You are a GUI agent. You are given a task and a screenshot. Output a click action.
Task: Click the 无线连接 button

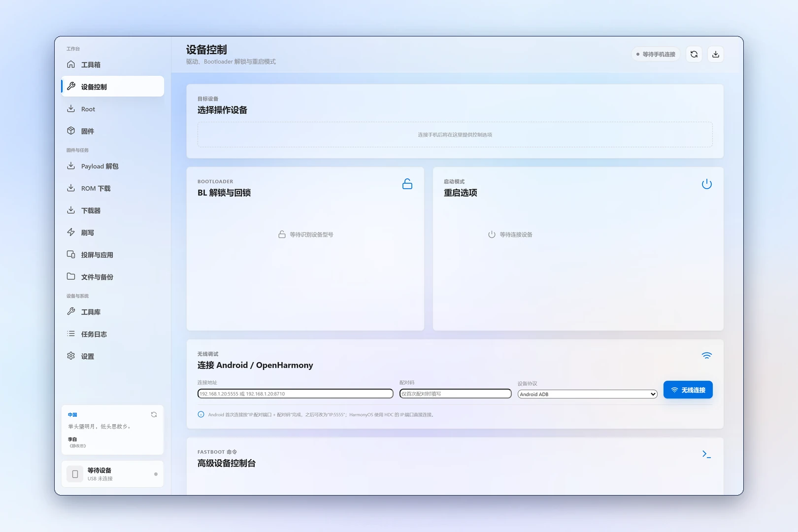pos(688,390)
